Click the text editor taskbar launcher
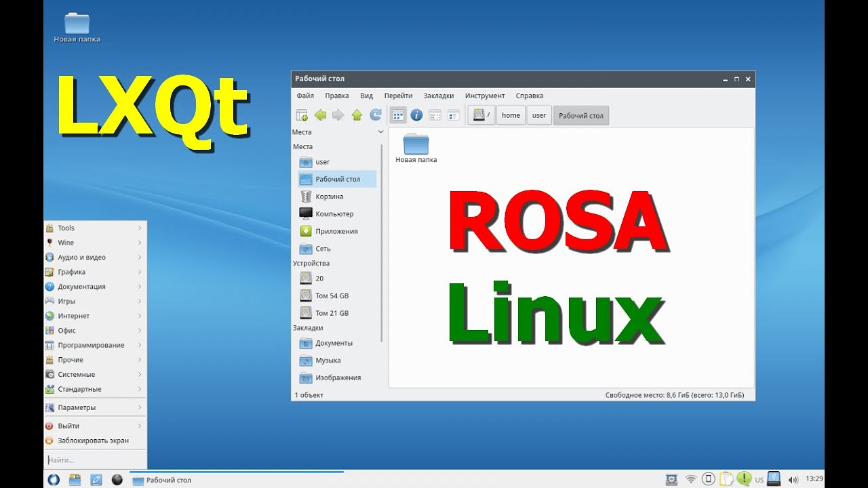This screenshot has height=488, width=868. point(96,480)
